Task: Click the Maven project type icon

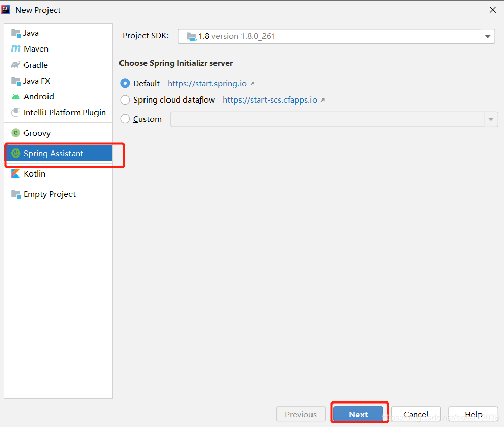Action: coord(16,48)
